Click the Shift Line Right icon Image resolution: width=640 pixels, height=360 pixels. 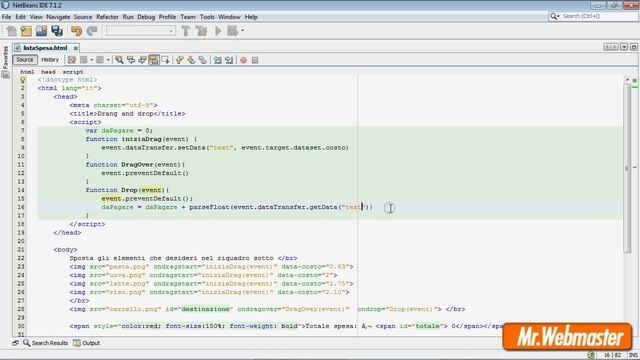(x=229, y=60)
